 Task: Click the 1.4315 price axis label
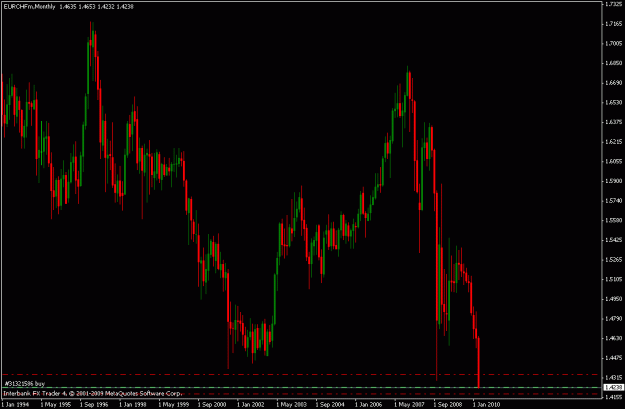pos(614,378)
